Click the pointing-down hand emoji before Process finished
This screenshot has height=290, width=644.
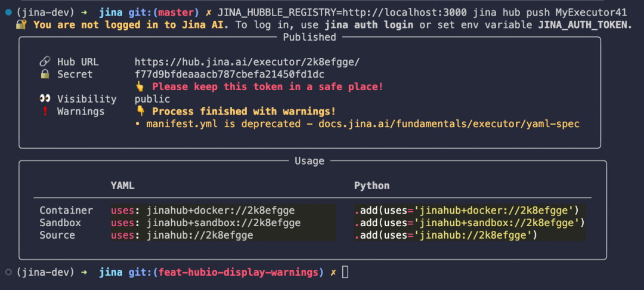(x=141, y=112)
